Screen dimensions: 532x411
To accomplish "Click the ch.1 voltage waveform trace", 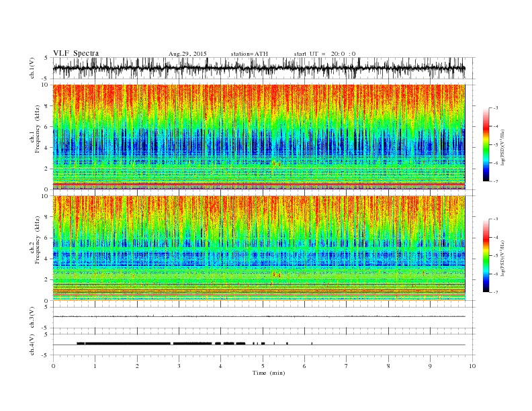I will pos(259,68).
